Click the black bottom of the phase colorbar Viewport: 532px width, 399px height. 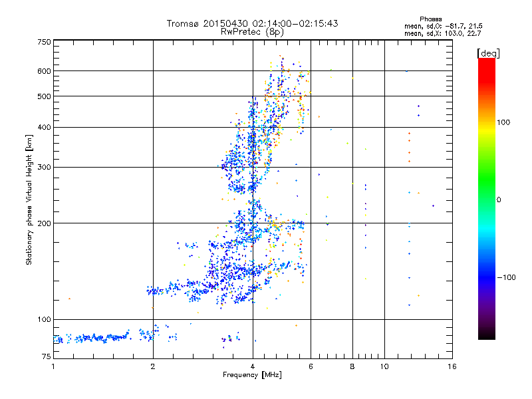click(487, 334)
